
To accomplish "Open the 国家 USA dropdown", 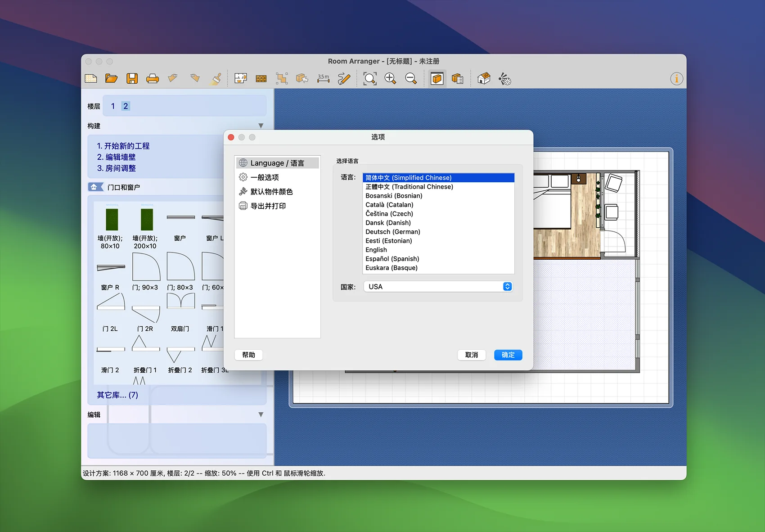I will coord(437,287).
